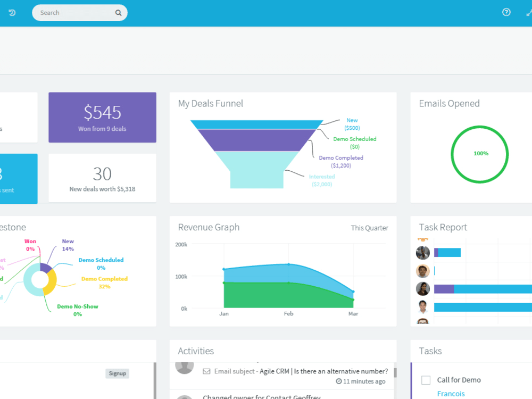Image resolution: width=532 pixels, height=399 pixels.
Task: Click the light cyan Interested funnel section
Action: pos(256,170)
